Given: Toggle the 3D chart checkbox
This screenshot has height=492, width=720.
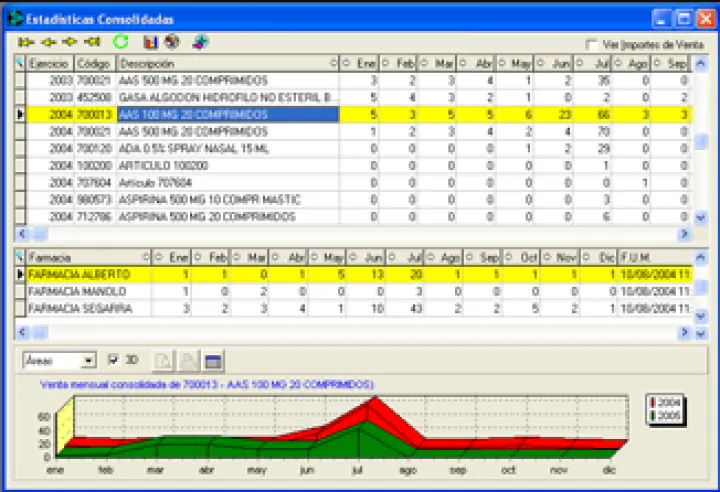Looking at the screenshot, I should [113, 360].
